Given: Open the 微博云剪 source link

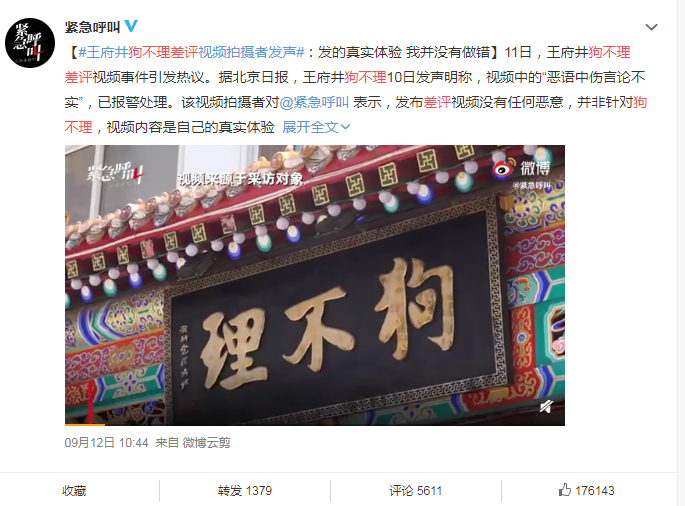Looking at the screenshot, I should pos(206,443).
